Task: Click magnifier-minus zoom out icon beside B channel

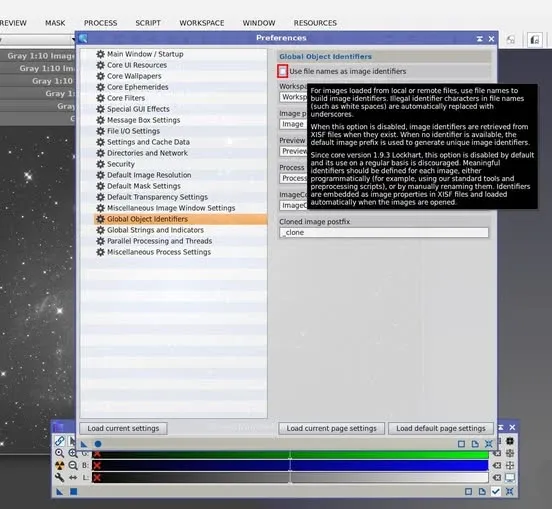Action: tap(73, 465)
